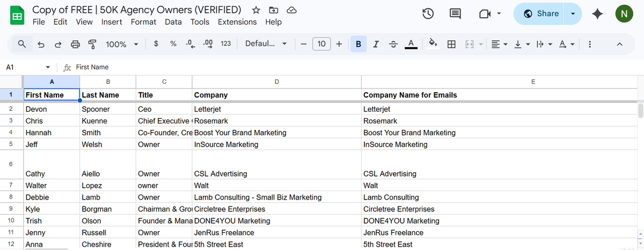Redo the last action
644x250 pixels.
(x=58, y=44)
